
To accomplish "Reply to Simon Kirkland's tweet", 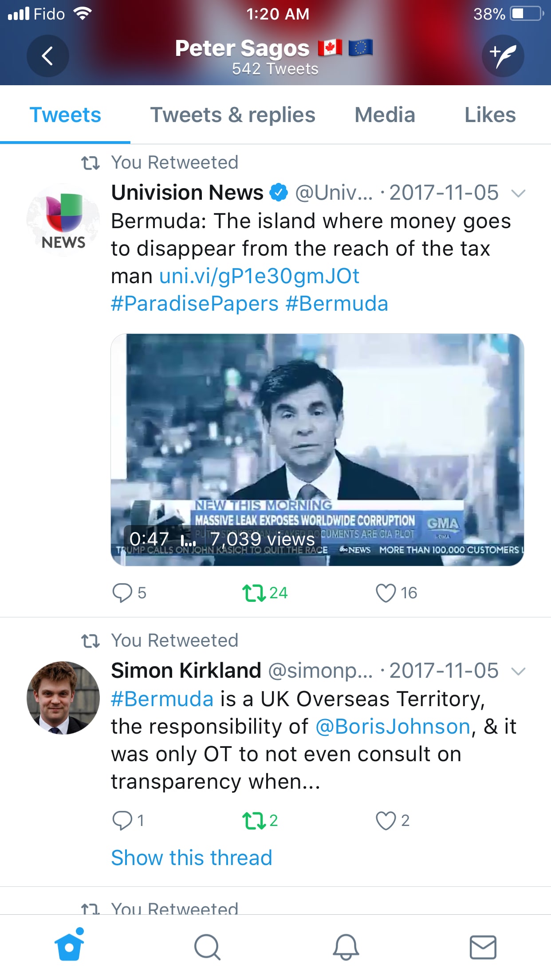I will tap(128, 821).
